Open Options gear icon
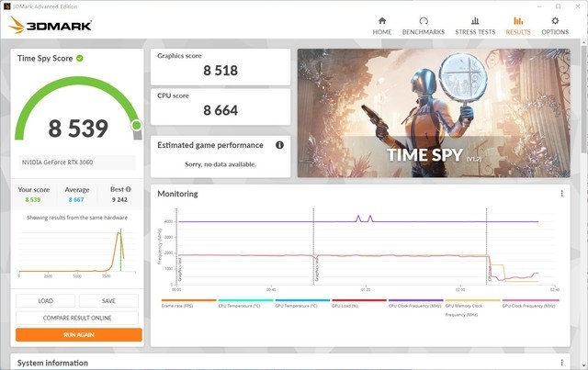Viewport: 588px width, 370px height. (555, 21)
